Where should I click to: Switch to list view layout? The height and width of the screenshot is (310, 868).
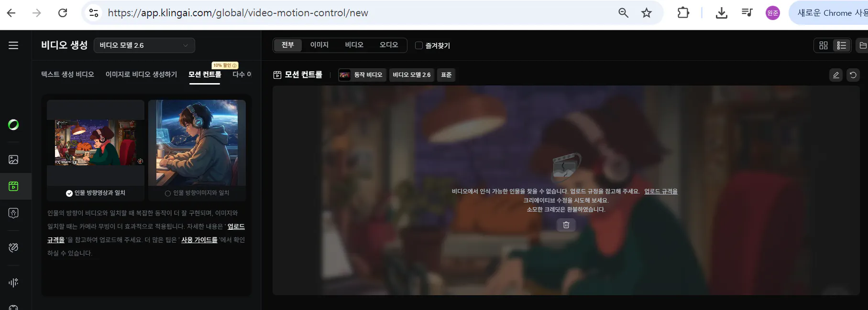(x=842, y=45)
